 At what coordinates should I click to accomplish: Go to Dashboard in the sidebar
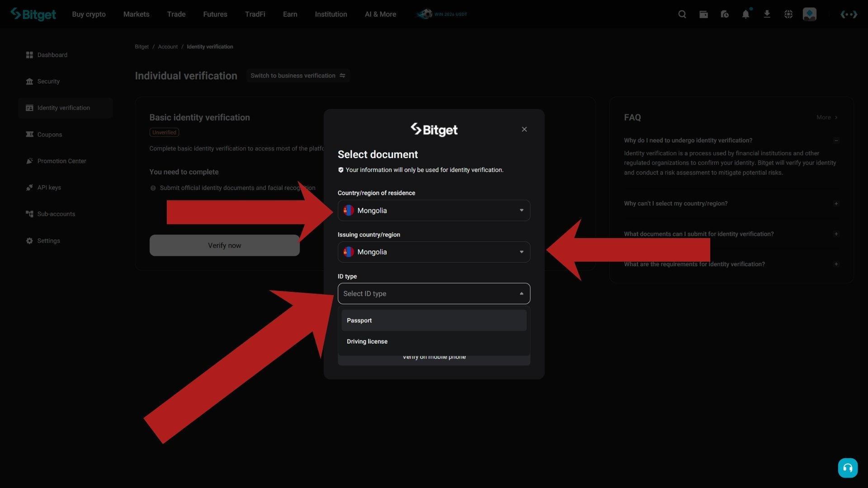click(52, 55)
